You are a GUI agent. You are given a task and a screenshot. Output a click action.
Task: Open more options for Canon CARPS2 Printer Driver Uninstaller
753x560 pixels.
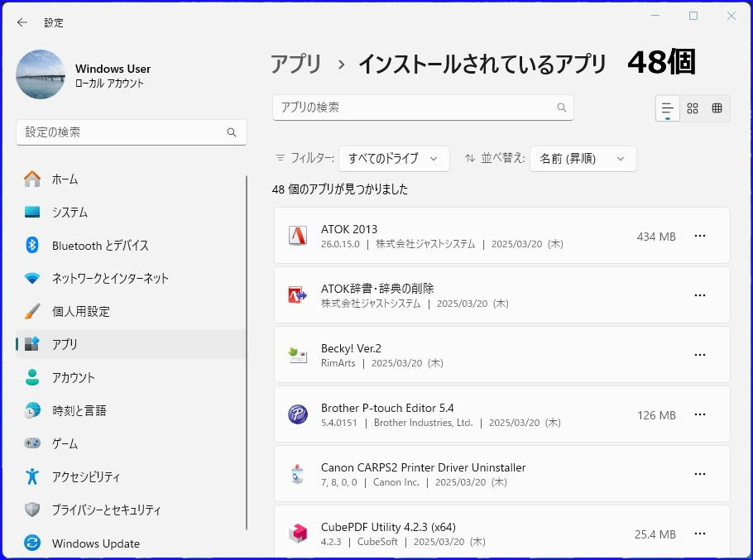click(x=700, y=474)
